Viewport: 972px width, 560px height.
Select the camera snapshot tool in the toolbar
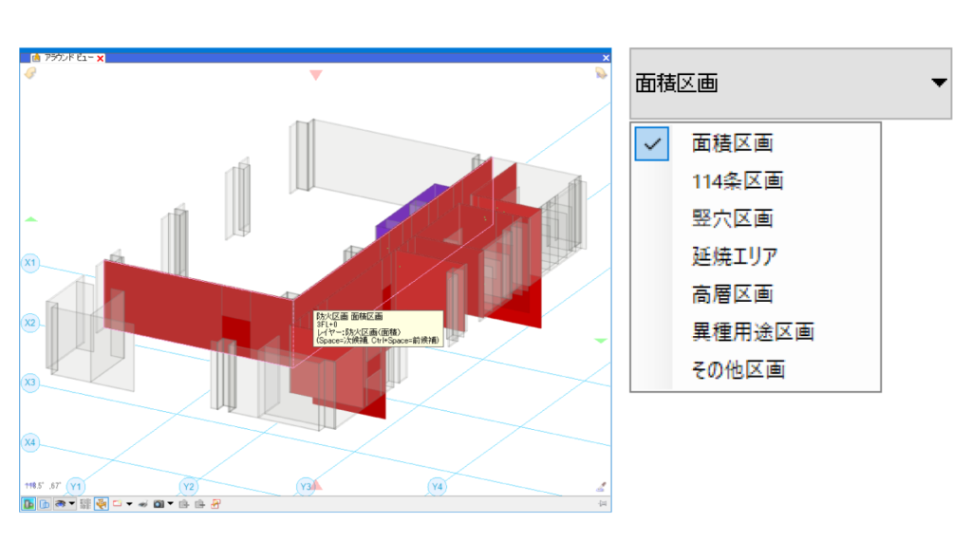tap(158, 504)
